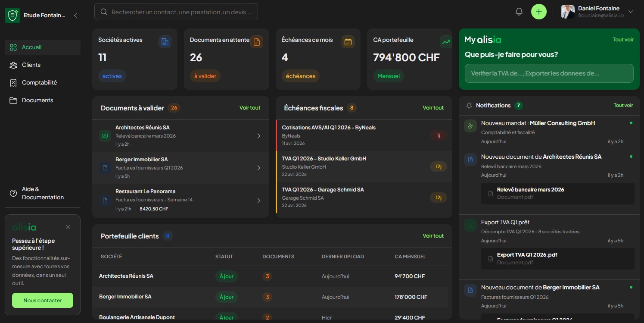Screen dimensions: 644x323
Task: Click the Documents en attente file icon
Action: pyautogui.click(x=256, y=42)
